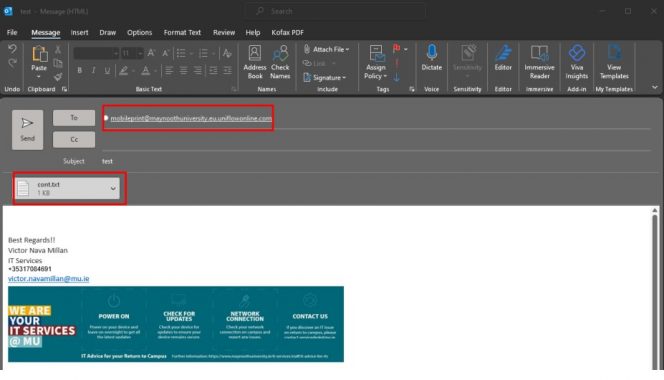Switch to the Draw tab
Viewport: 664px width, 380px height.
pos(108,33)
